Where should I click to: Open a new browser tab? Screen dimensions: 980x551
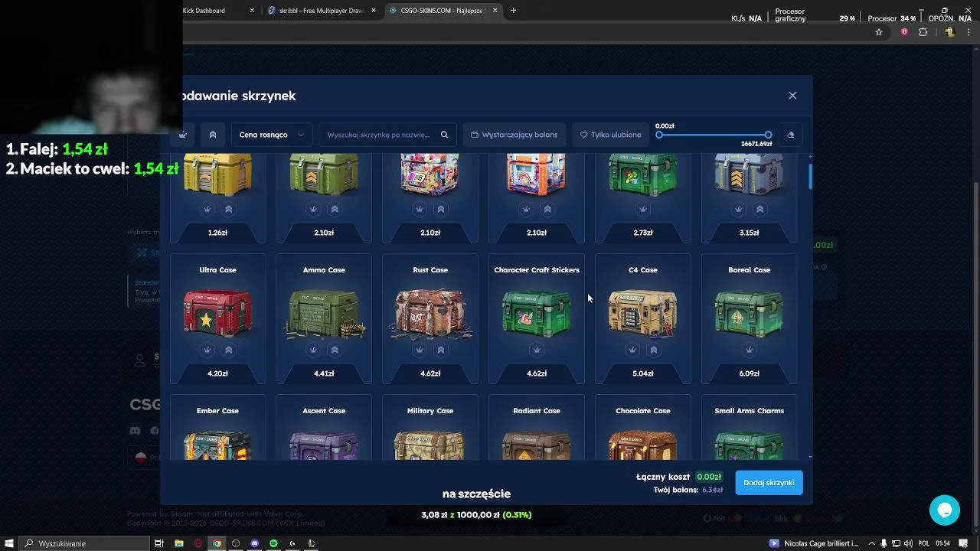513,11
